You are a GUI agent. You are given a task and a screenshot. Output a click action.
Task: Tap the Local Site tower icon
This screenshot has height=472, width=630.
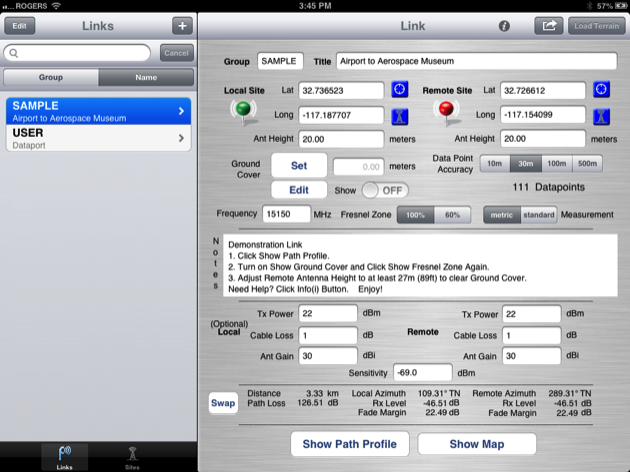pyautogui.click(x=400, y=115)
